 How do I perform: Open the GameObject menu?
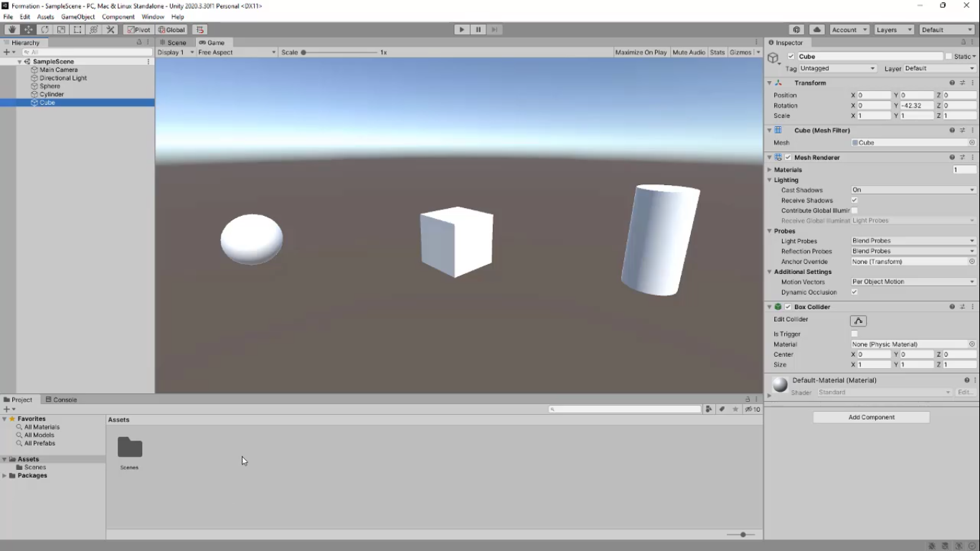pyautogui.click(x=77, y=17)
